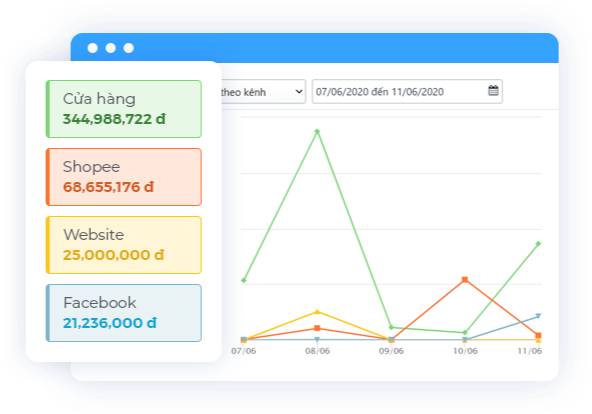Click the orange Shopee point at 11/06

click(x=538, y=335)
